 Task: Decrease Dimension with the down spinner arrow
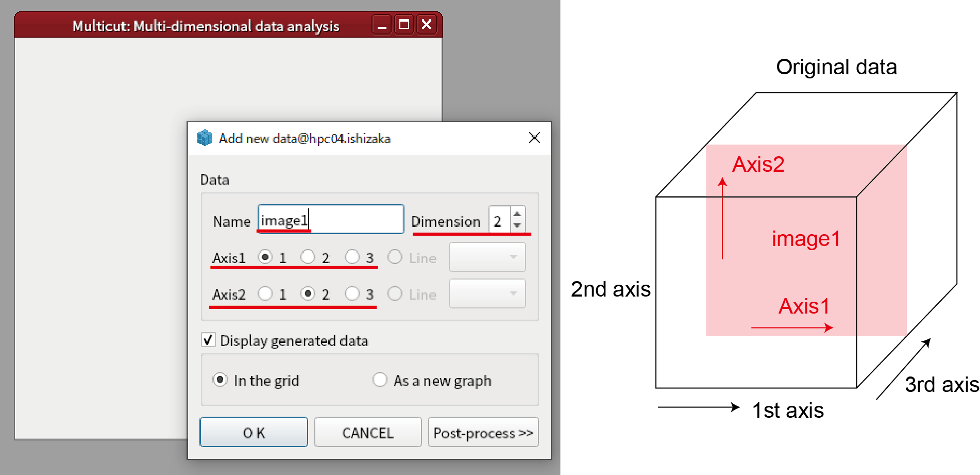(x=517, y=226)
